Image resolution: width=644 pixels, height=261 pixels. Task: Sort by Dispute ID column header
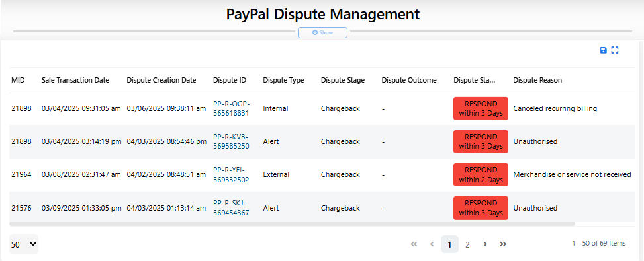click(230, 80)
